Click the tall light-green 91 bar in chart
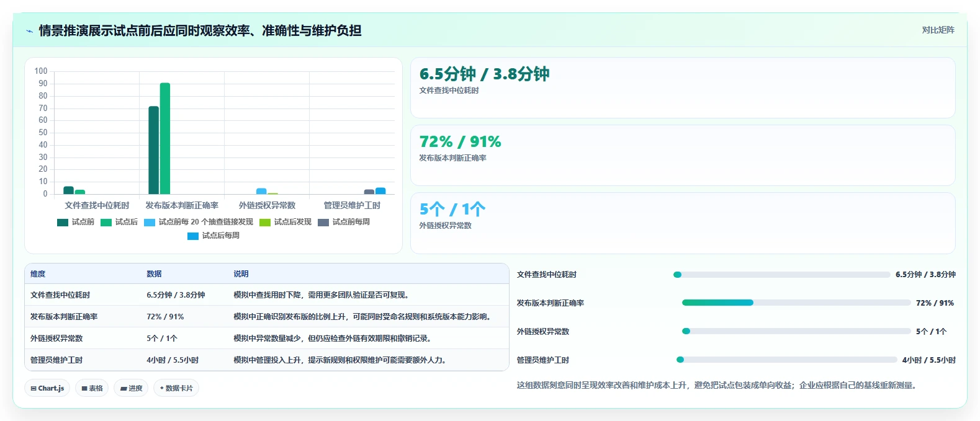This screenshot has width=980, height=421. (x=165, y=139)
